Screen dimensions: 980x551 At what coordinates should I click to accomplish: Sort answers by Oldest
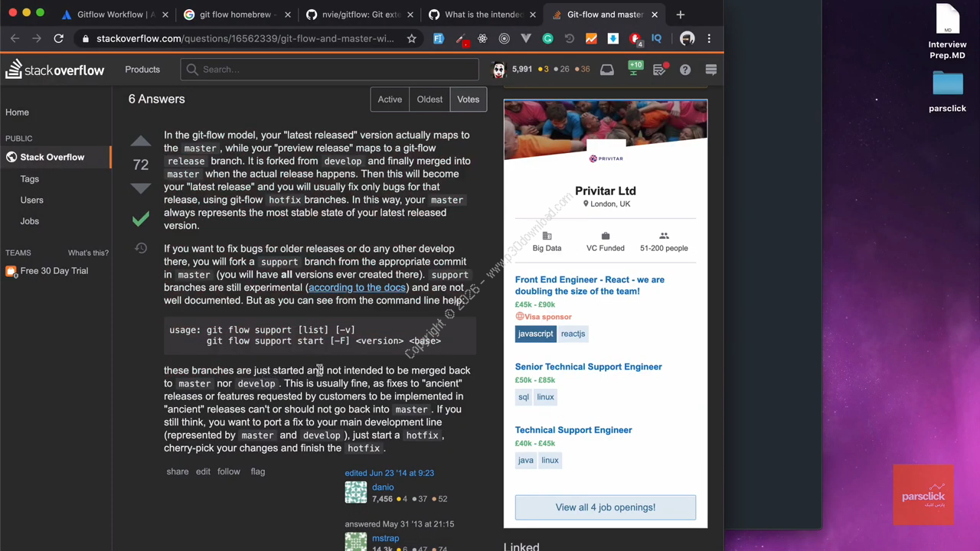tap(430, 99)
